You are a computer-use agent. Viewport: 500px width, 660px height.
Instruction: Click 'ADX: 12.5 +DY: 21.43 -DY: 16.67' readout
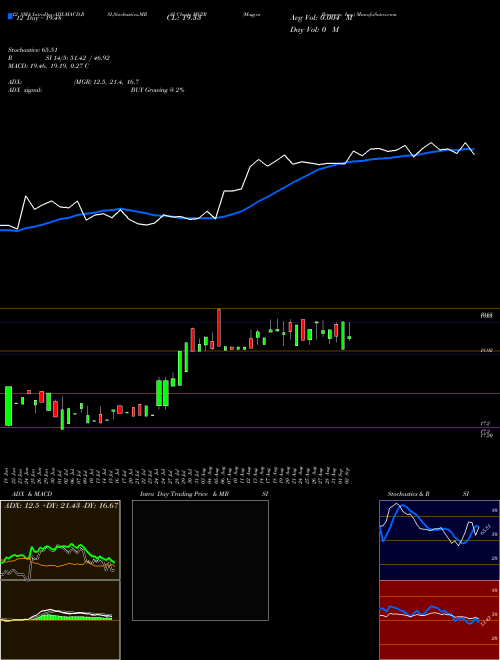[61, 505]
